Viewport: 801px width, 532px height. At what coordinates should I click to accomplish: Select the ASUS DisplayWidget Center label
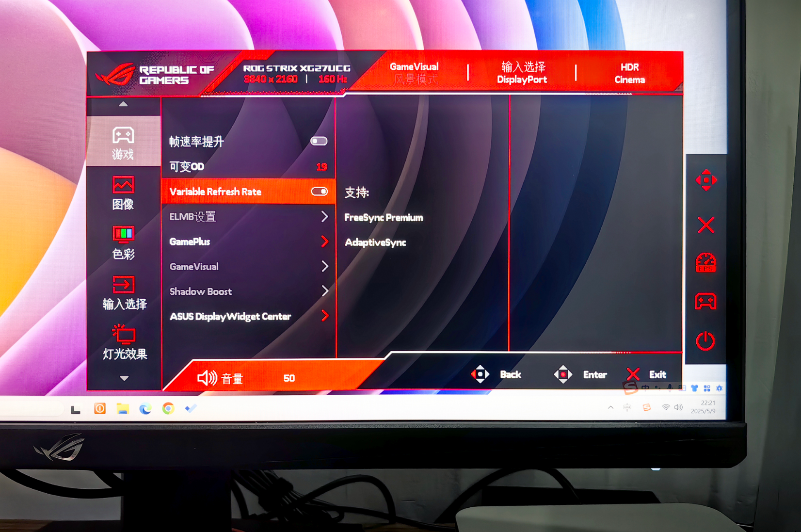230,317
